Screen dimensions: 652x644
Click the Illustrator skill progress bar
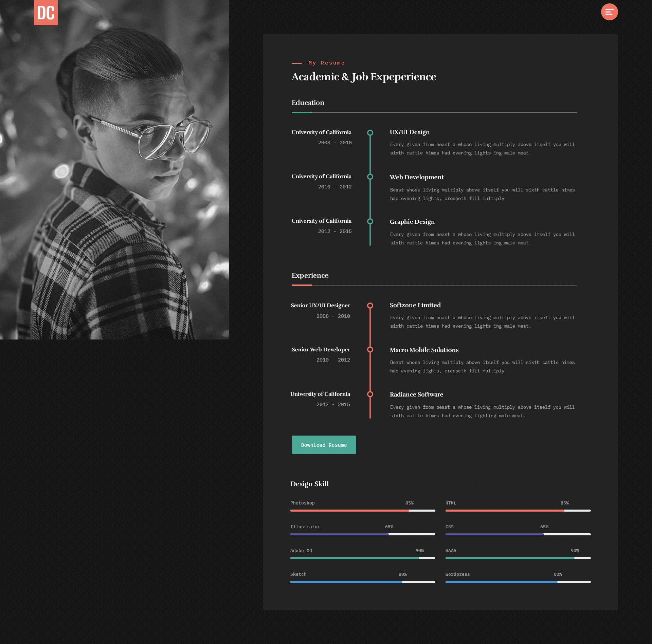click(x=362, y=534)
